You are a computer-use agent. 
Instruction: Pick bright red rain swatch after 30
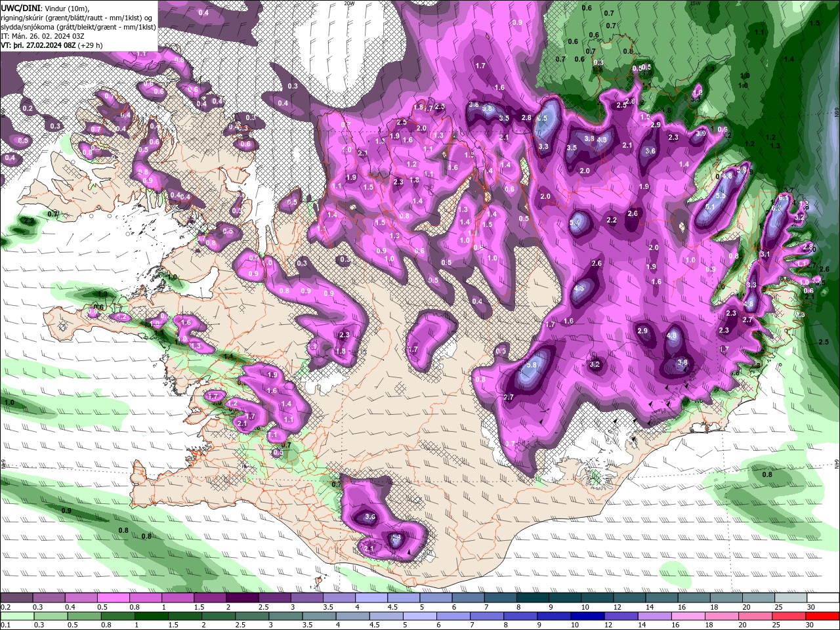[x=822, y=616]
